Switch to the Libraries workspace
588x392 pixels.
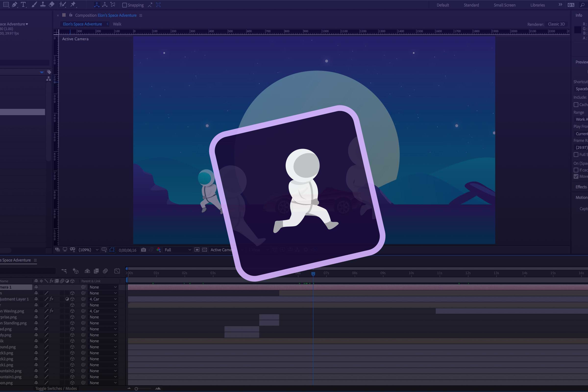[x=538, y=5]
